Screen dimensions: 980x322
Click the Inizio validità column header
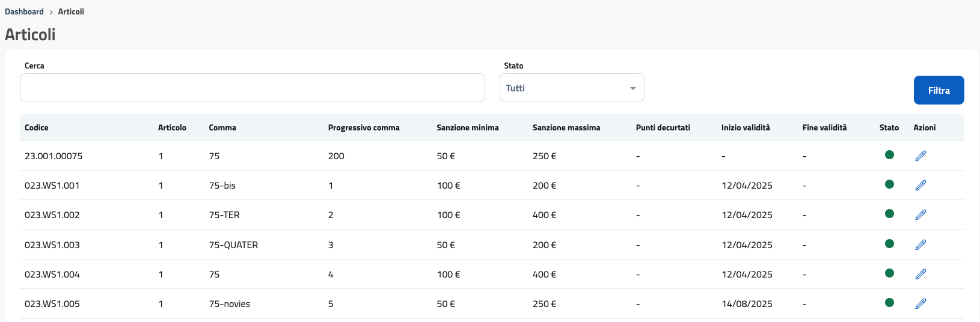tap(745, 128)
